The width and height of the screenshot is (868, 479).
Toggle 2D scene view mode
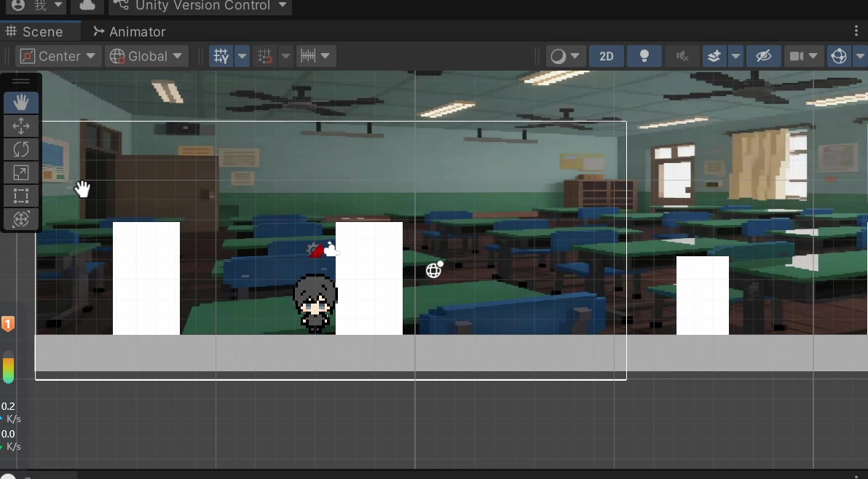pos(606,56)
